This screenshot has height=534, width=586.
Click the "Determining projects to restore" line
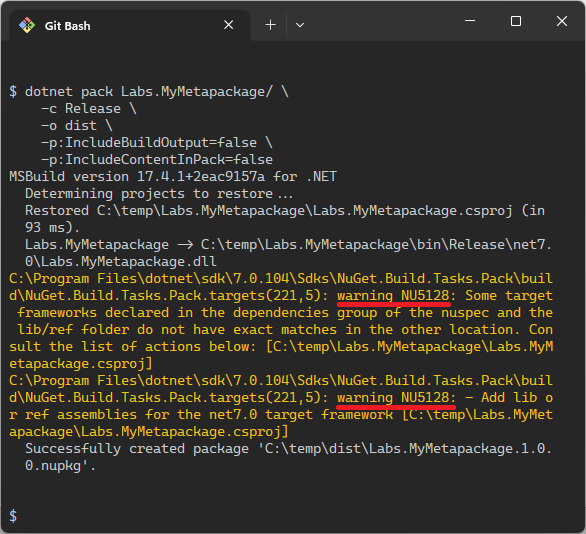click(x=159, y=194)
